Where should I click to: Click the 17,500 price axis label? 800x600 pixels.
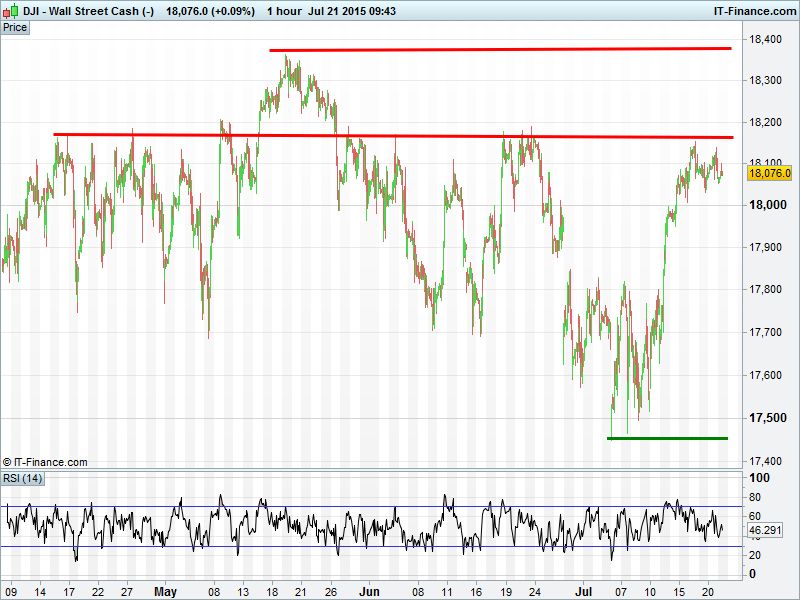click(766, 418)
